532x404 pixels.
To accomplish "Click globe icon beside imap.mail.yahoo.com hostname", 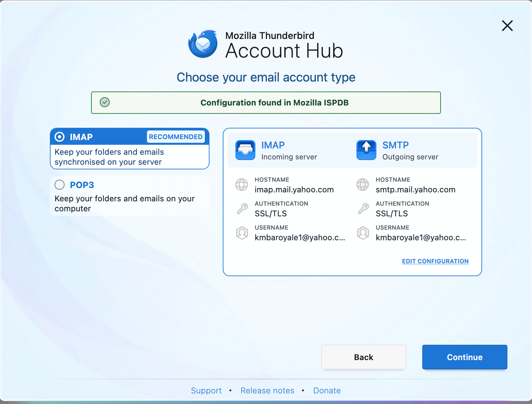I will tap(242, 185).
